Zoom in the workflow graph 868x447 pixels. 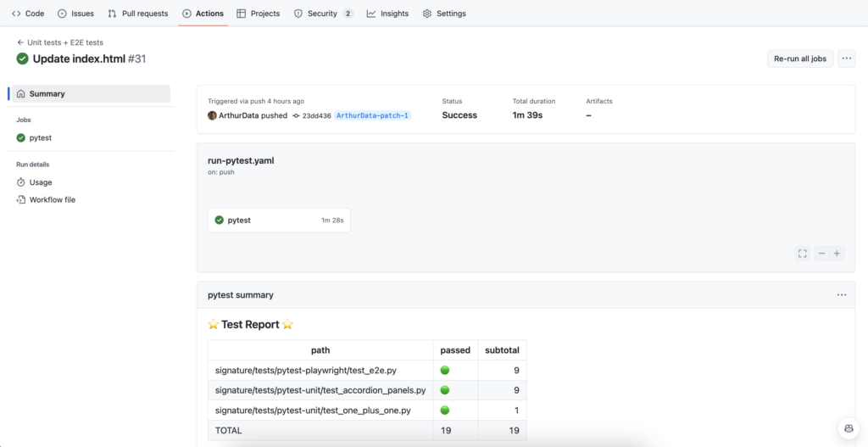point(837,254)
